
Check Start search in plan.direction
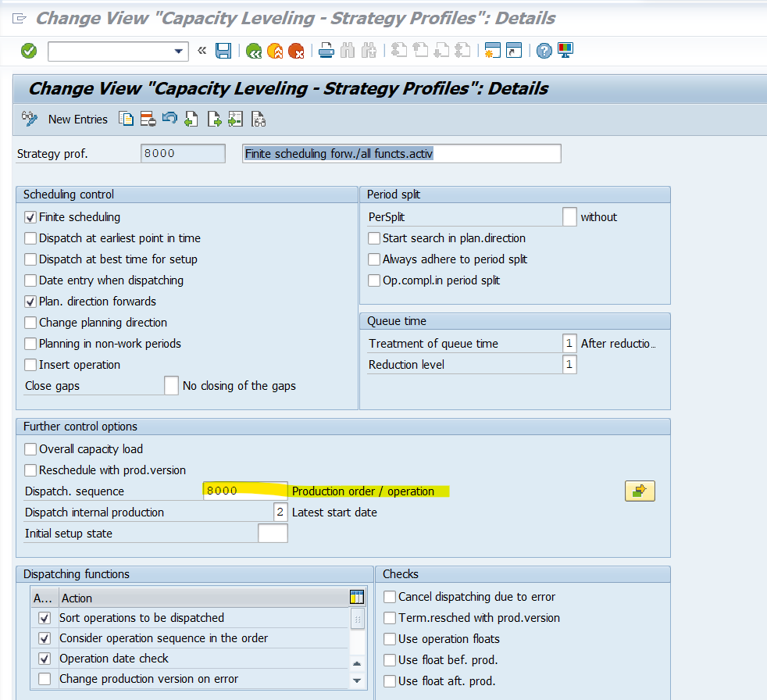coord(373,238)
